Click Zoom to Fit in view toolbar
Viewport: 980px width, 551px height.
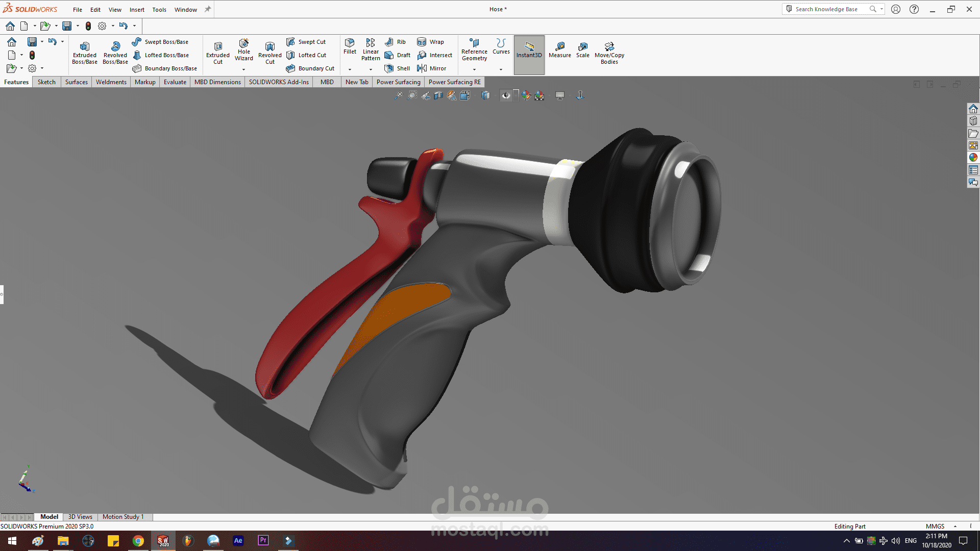(x=399, y=95)
